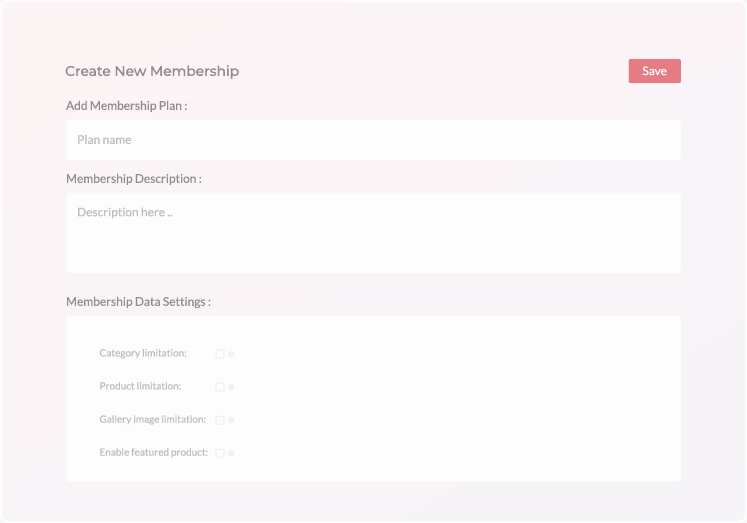Screen dimensions: 747x523
Task: Click the Save button
Action: coord(654,71)
